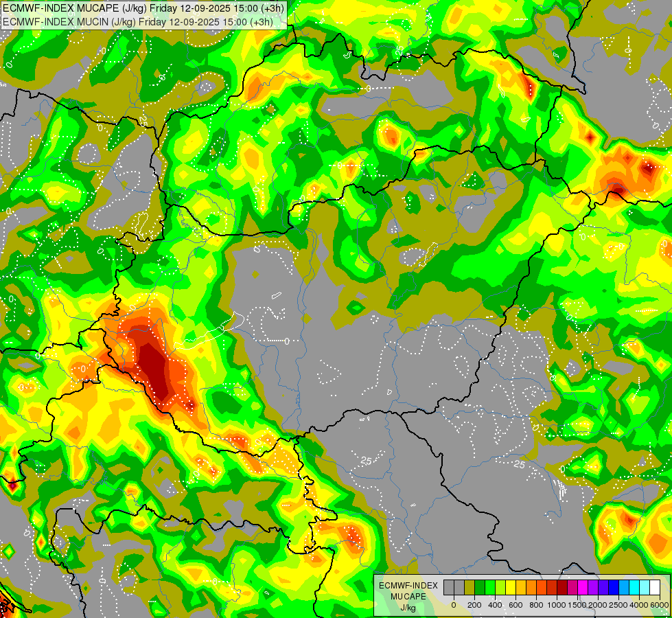
Task: Select the red legend swatch before 1000
Action: (x=552, y=587)
